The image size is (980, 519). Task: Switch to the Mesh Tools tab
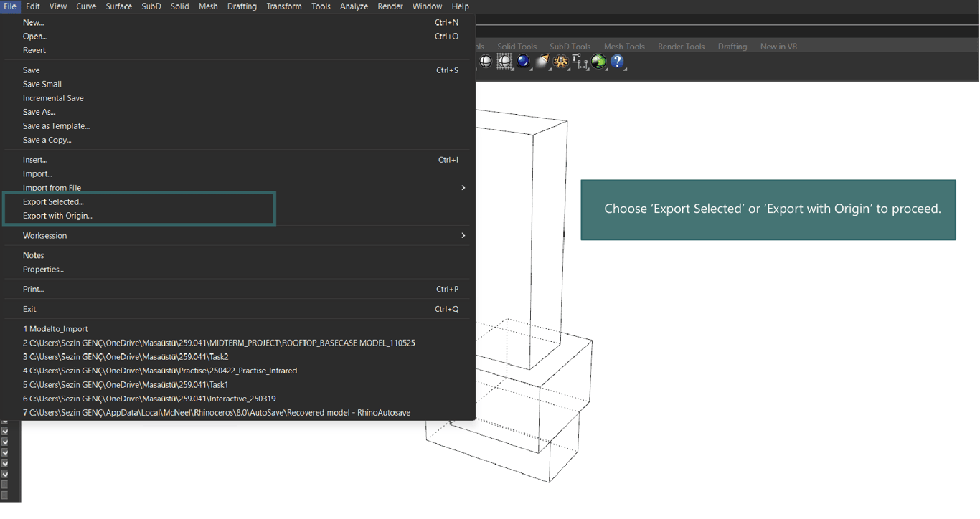(623, 47)
